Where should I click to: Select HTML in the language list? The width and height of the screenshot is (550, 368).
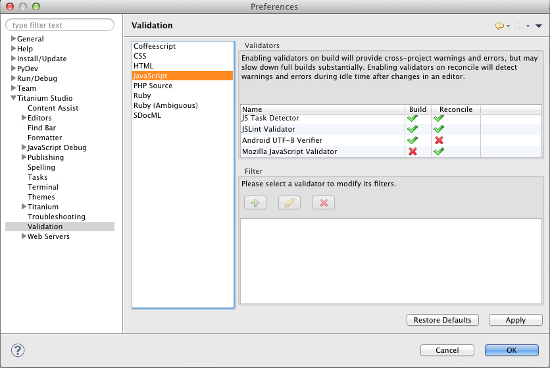coord(183,66)
